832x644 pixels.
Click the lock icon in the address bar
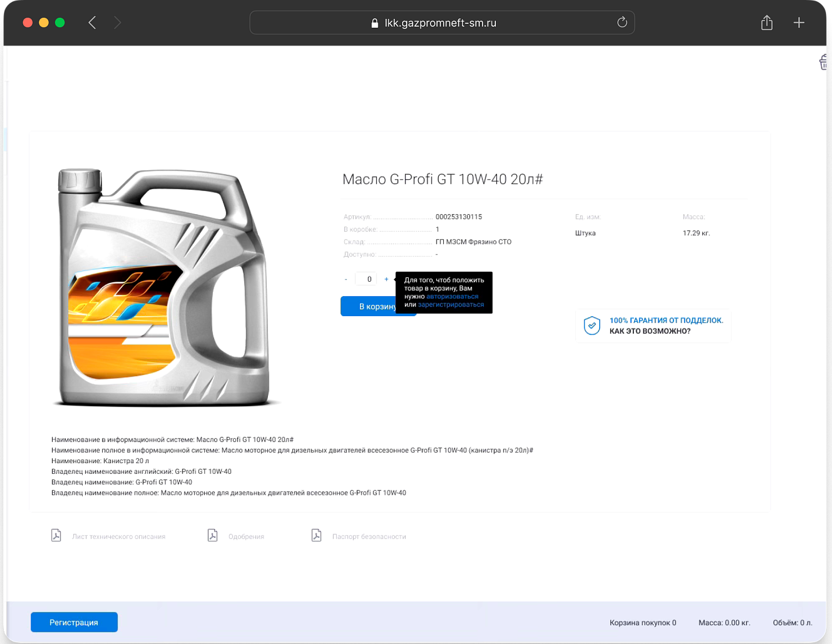pyautogui.click(x=374, y=23)
